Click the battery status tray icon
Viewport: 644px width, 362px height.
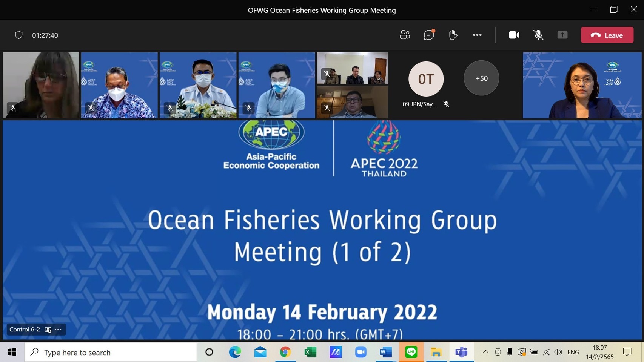[x=534, y=352]
